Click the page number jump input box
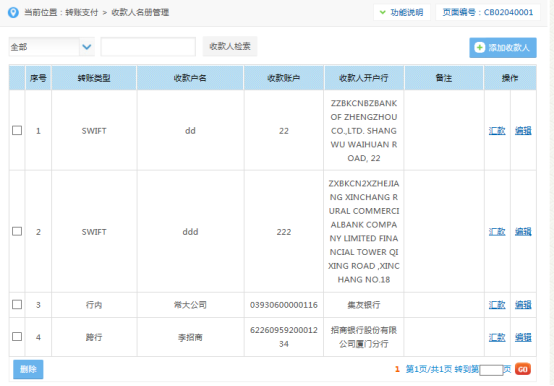Image resolution: width=554 pixels, height=386 pixels. click(491, 370)
